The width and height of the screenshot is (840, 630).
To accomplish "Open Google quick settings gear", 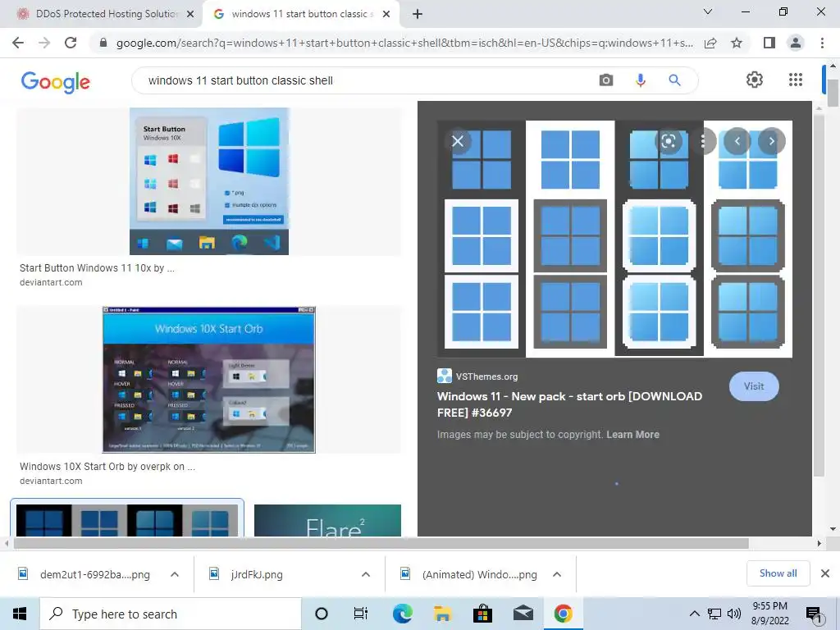I will pyautogui.click(x=755, y=80).
